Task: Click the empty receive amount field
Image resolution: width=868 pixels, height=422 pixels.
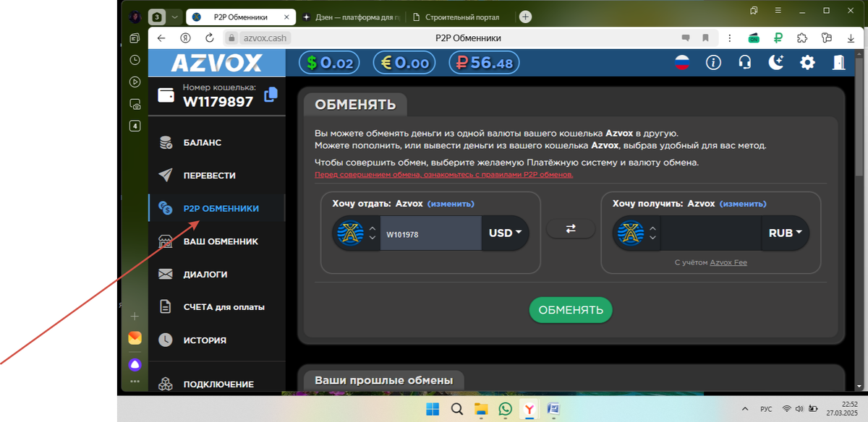Action: coord(711,233)
